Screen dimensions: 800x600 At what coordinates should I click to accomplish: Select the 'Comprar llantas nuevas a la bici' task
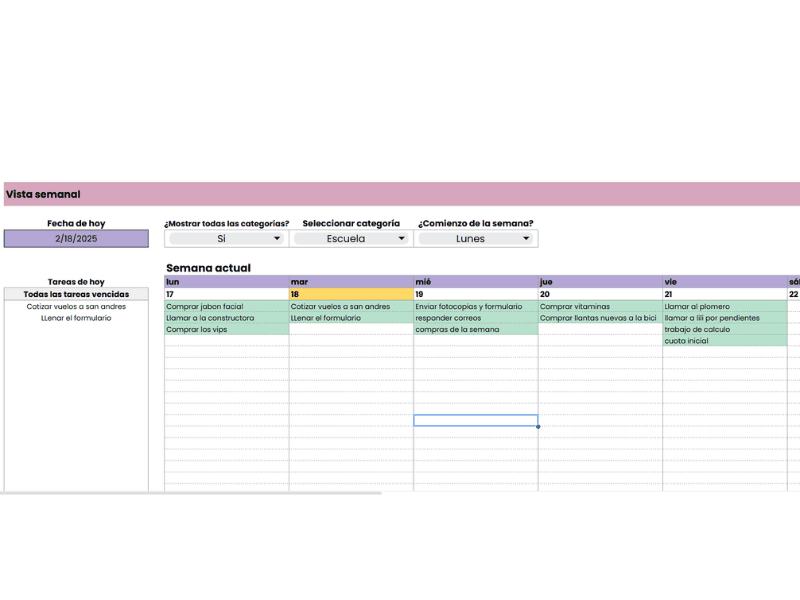point(600,318)
